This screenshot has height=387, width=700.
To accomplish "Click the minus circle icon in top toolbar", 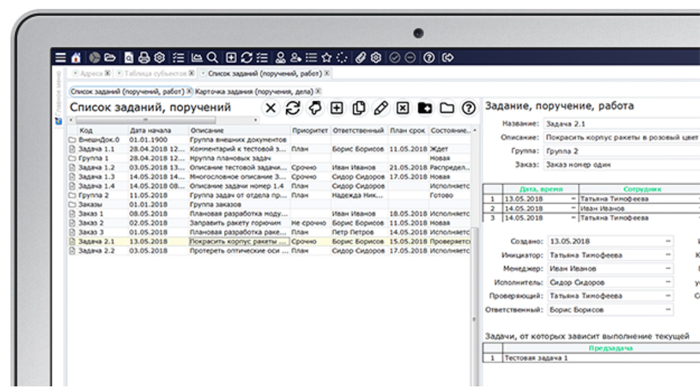I will 410,58.
